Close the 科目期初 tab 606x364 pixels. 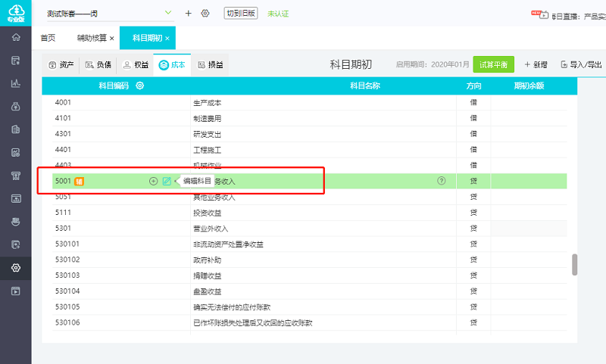(x=167, y=38)
